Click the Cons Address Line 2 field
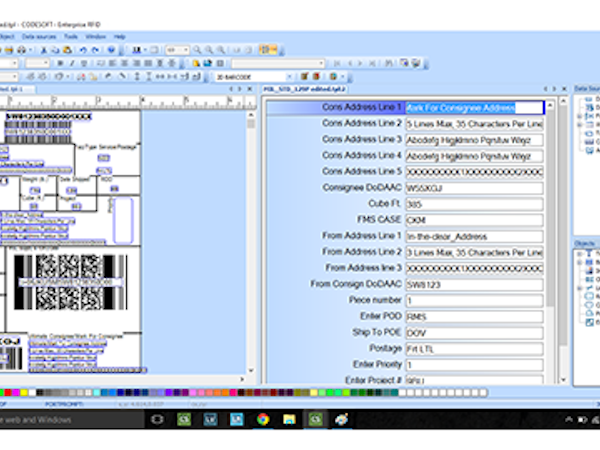Viewport: 600px width, 450px height. coord(474,124)
